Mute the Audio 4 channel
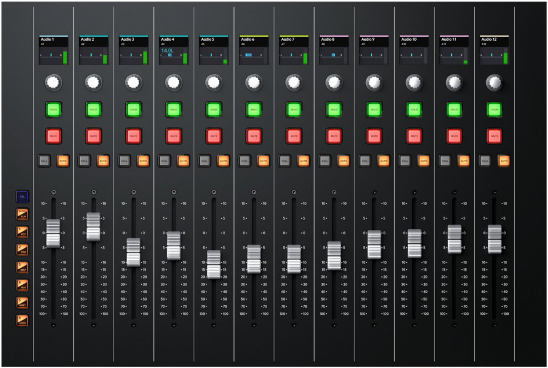Screen dimensions: 548x368 (x=174, y=136)
